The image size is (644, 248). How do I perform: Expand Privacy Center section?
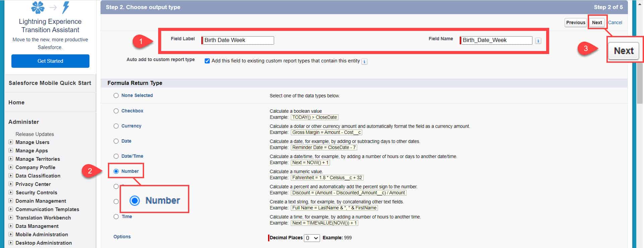(x=11, y=184)
